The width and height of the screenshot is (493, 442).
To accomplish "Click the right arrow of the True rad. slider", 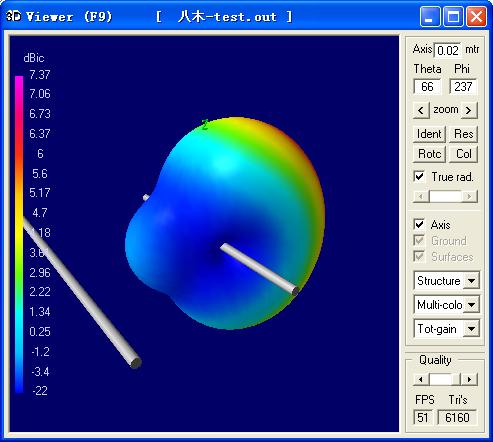I will (469, 197).
